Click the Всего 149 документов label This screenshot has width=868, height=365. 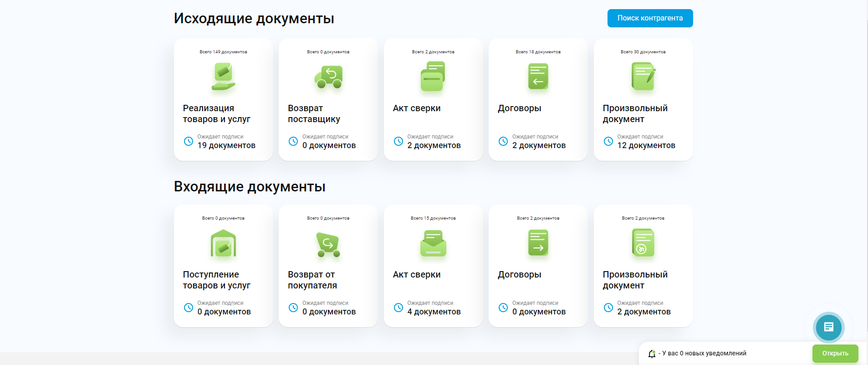[223, 52]
